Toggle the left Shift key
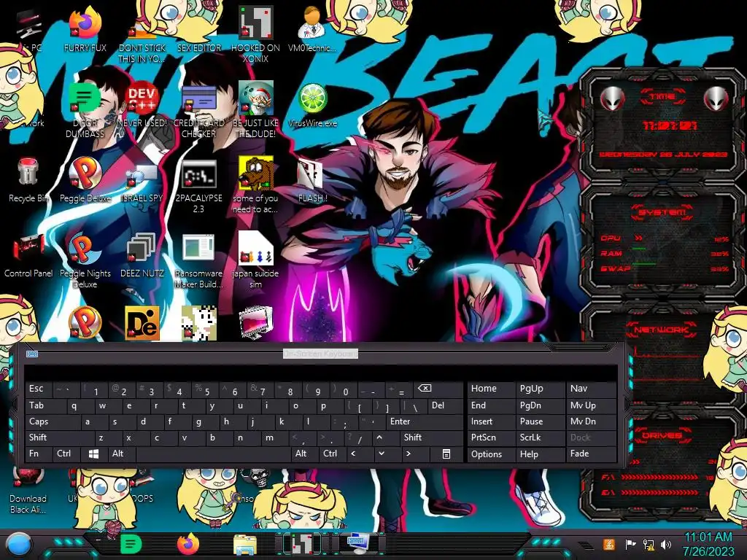The width and height of the screenshot is (747, 560). pyautogui.click(x=59, y=437)
